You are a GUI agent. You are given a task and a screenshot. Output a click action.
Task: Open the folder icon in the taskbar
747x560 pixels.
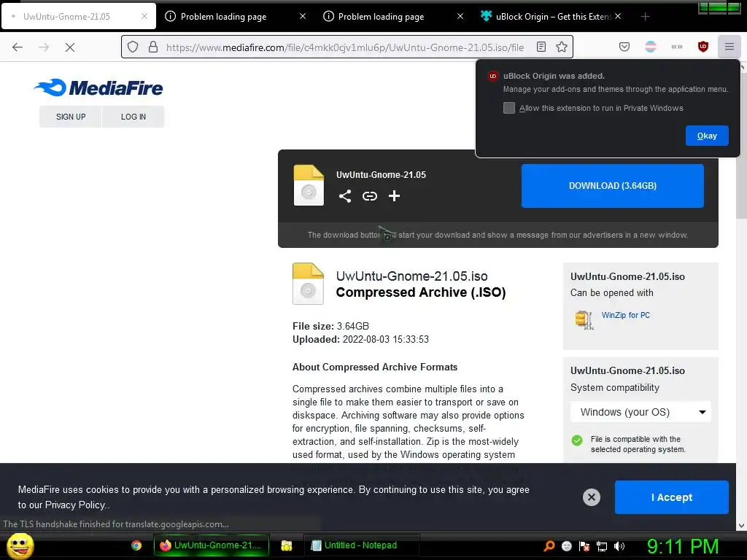point(286,545)
